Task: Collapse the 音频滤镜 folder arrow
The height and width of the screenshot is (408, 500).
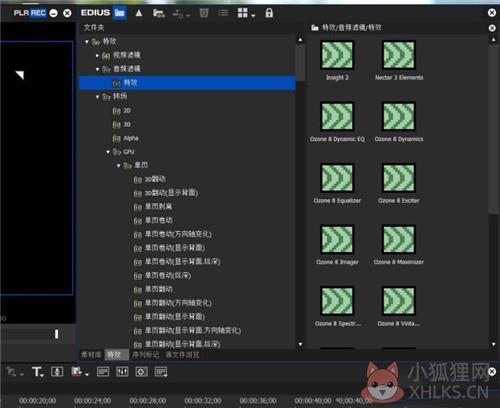Action: click(x=98, y=69)
